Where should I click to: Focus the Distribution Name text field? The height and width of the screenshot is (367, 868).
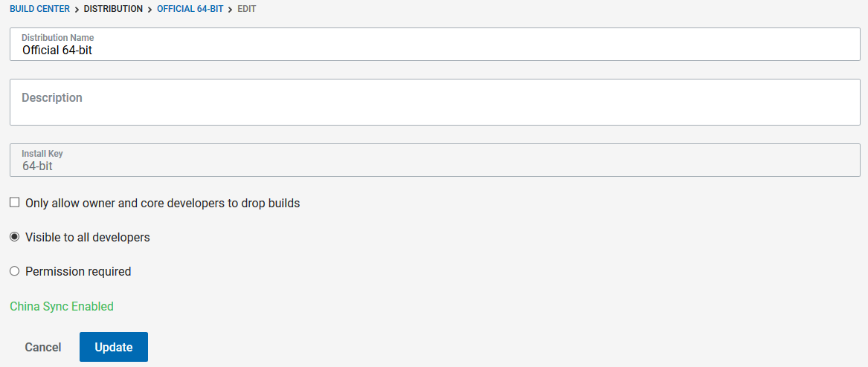click(x=434, y=45)
